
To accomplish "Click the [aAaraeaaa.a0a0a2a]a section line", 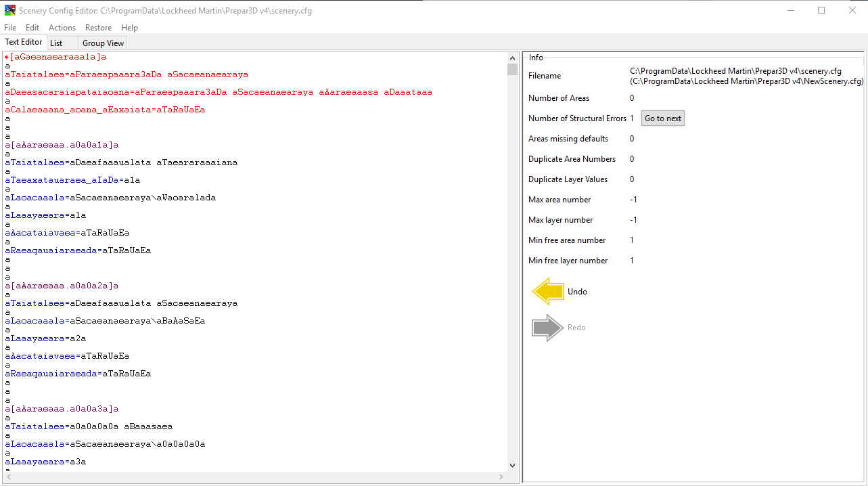I will (62, 286).
